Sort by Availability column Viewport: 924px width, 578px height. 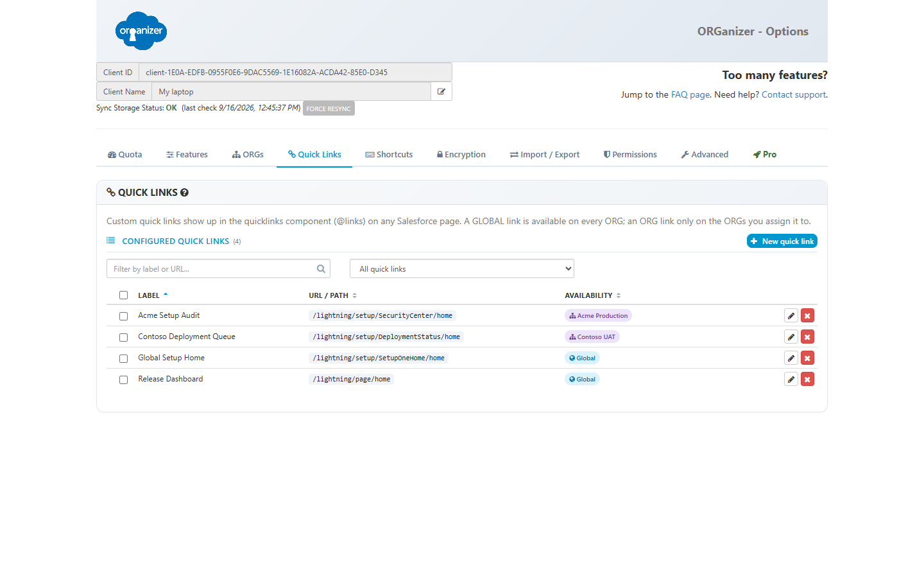tap(593, 295)
